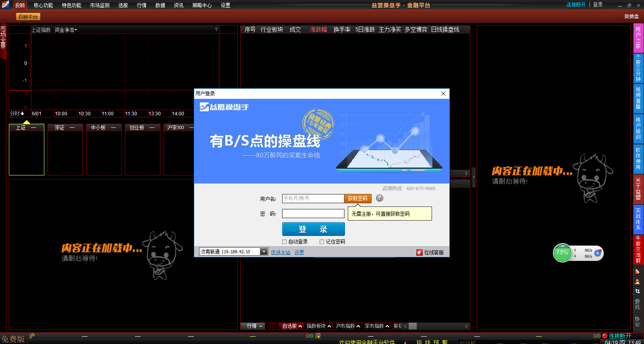Expand the 深市指数 tab arrow

pyautogui.click(x=387, y=326)
